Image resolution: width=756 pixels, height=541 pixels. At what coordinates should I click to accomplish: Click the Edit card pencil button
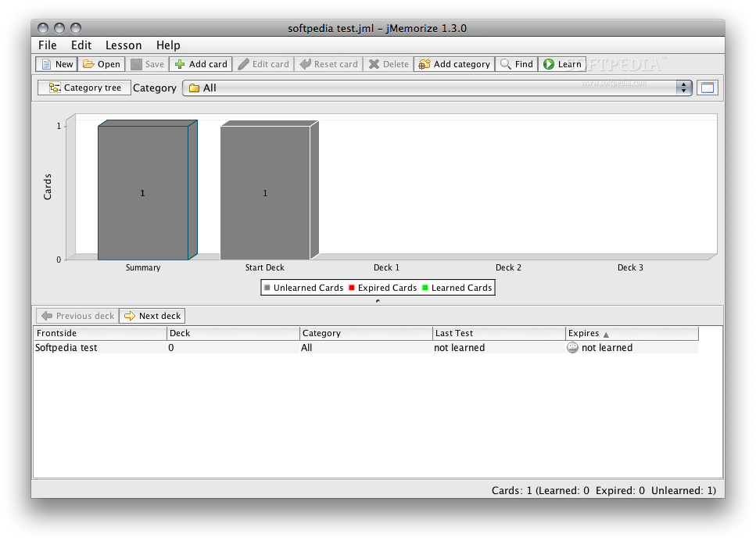[263, 64]
